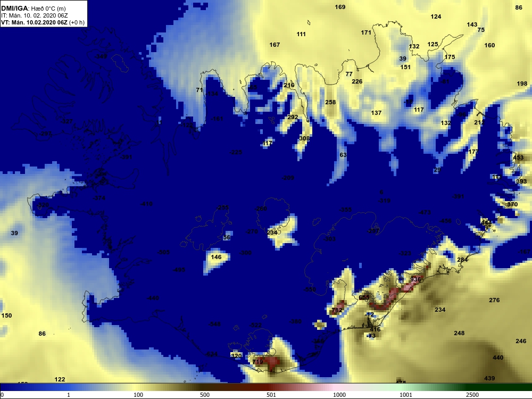The height and width of the screenshot is (399, 532).
Task: Click the map value -323
Action: (405, 253)
